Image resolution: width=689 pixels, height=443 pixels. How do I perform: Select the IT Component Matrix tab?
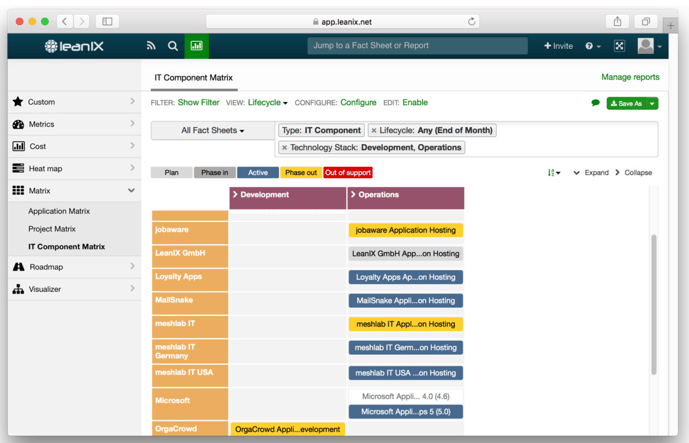194,78
